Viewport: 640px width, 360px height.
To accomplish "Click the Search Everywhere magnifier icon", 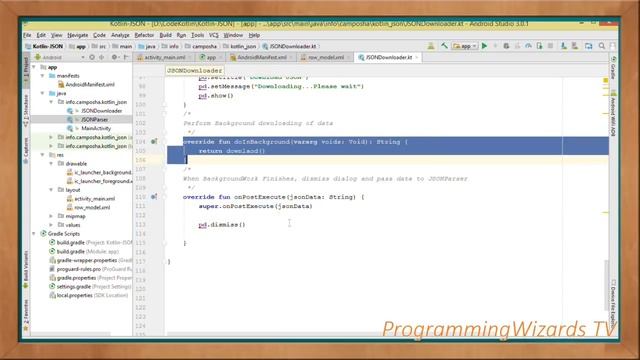I will [602, 46].
